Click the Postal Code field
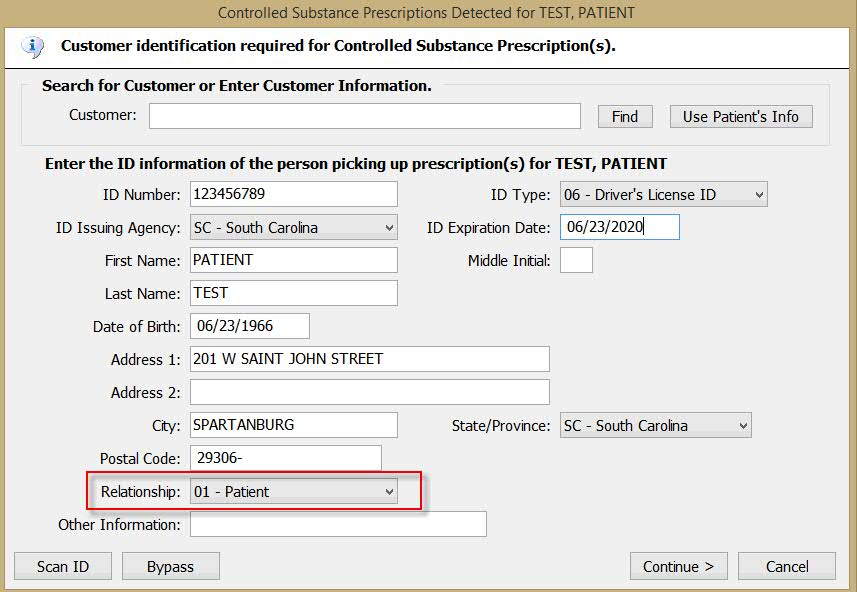This screenshot has height=592, width=857. click(x=285, y=458)
